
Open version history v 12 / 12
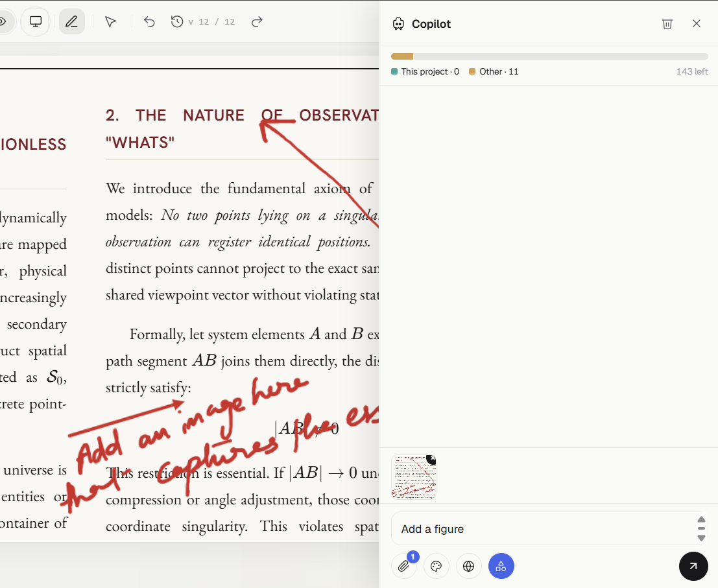pyautogui.click(x=202, y=21)
